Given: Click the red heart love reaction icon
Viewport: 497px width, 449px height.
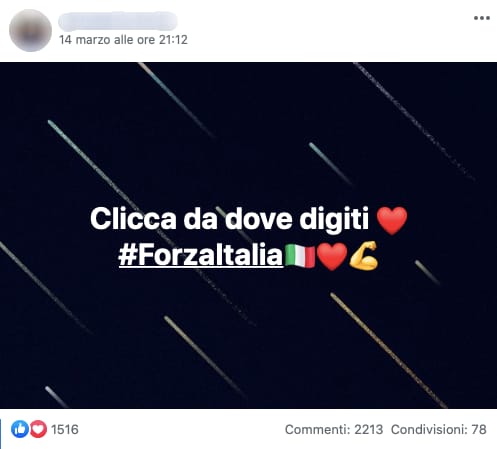Looking at the screenshot, I should point(39,429).
